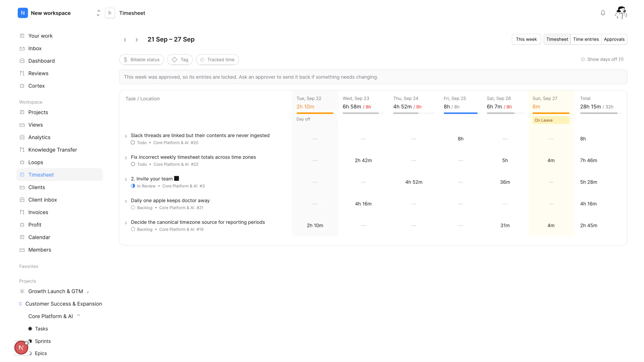The height and width of the screenshot is (362, 644).
Task: Click Todo status circle of task #20
Action: [133, 142]
